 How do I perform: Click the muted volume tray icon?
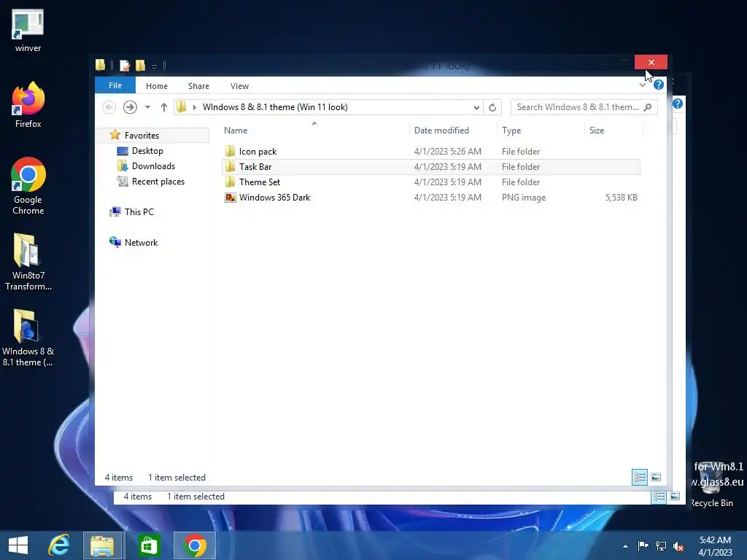pyautogui.click(x=678, y=546)
